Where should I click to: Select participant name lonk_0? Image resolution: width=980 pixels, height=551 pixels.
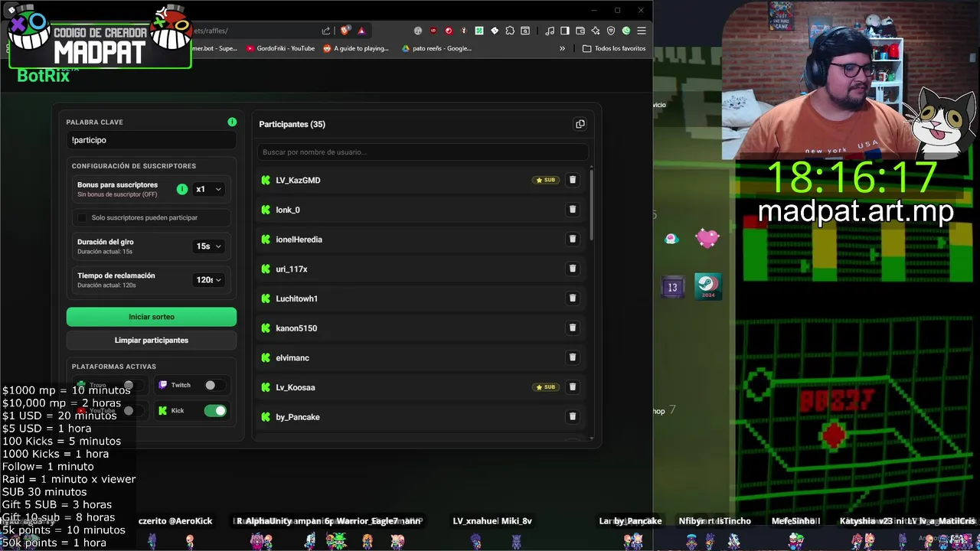(288, 210)
